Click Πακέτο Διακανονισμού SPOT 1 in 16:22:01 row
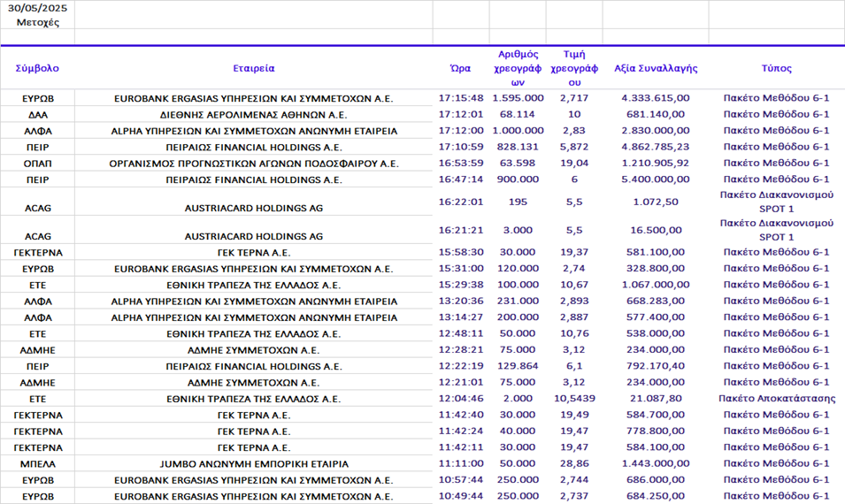 tap(777, 202)
